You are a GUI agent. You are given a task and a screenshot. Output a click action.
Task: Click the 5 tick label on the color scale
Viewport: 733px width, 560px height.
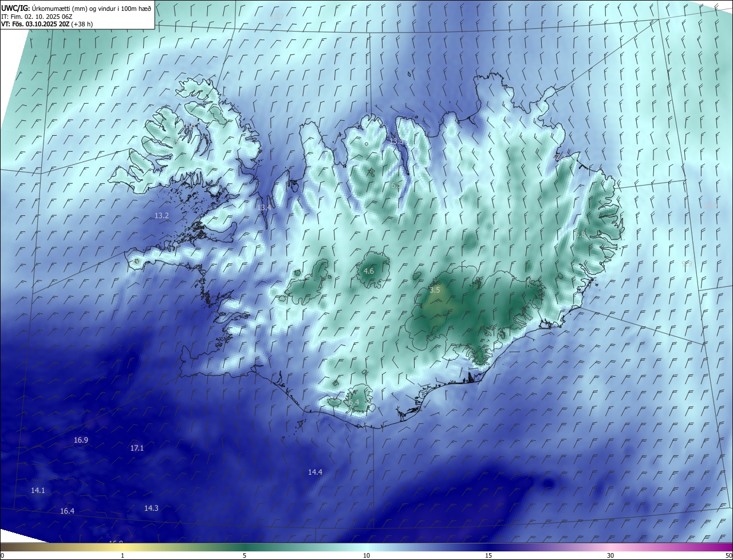point(245,555)
